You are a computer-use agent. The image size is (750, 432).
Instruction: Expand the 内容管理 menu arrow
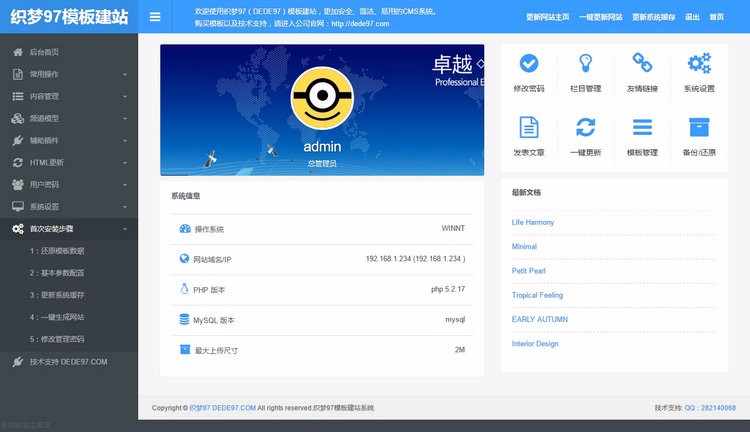coord(125,96)
